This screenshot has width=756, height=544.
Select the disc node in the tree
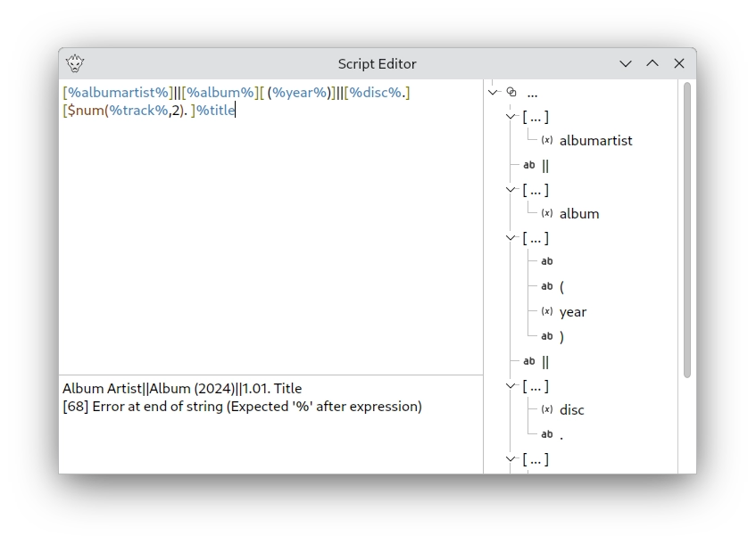(571, 409)
